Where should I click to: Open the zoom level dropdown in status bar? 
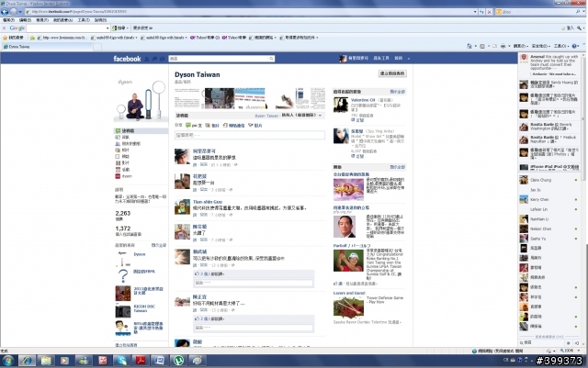click(x=579, y=351)
